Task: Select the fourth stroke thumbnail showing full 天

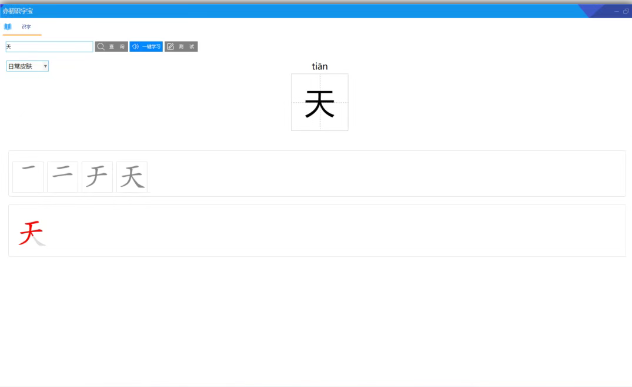Action: pos(132,177)
